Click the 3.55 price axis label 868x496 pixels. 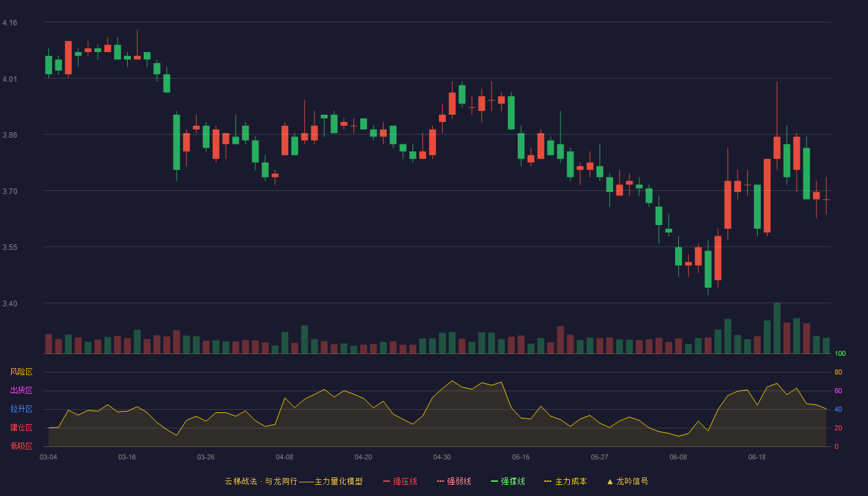pyautogui.click(x=10, y=248)
